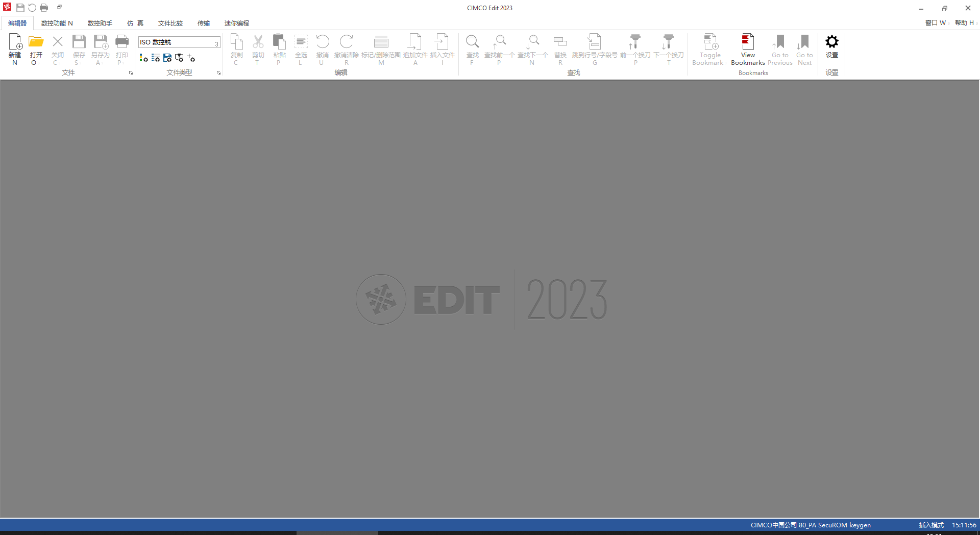The width and height of the screenshot is (980, 535).
Task: Open the 帮助 menu
Action: 964,23
